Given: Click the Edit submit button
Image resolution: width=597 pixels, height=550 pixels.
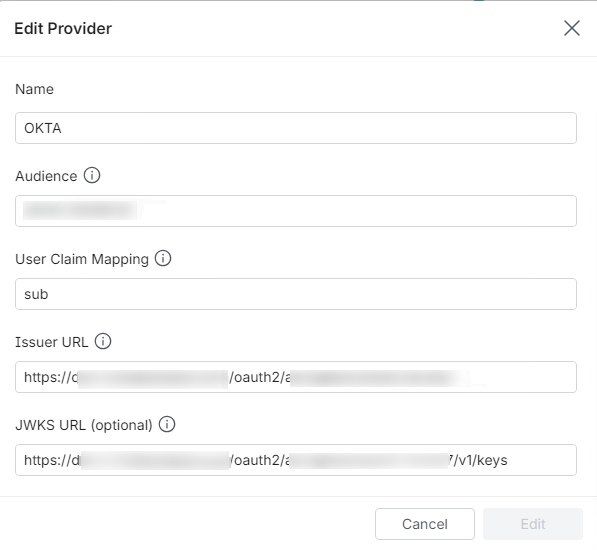Looking at the screenshot, I should click(533, 524).
